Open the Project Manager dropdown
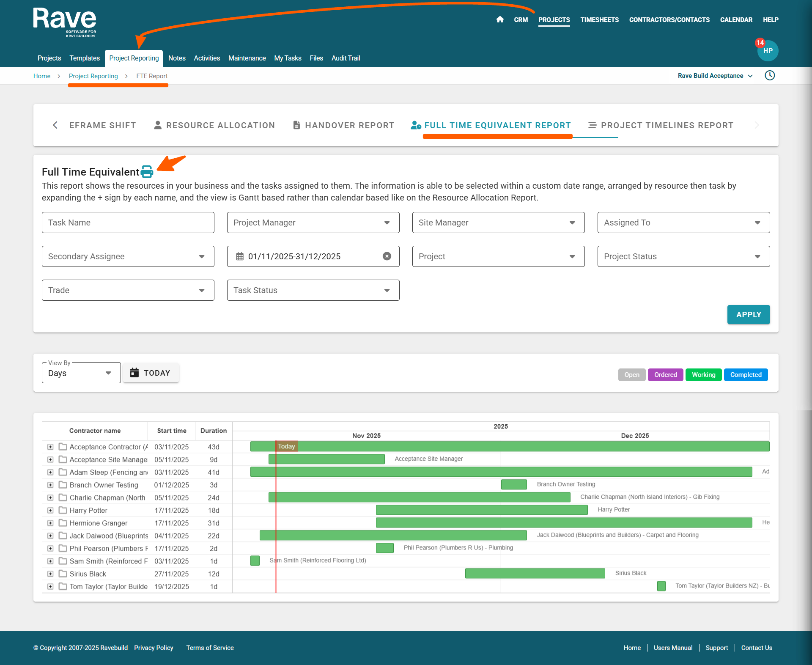812x665 pixels. [313, 223]
